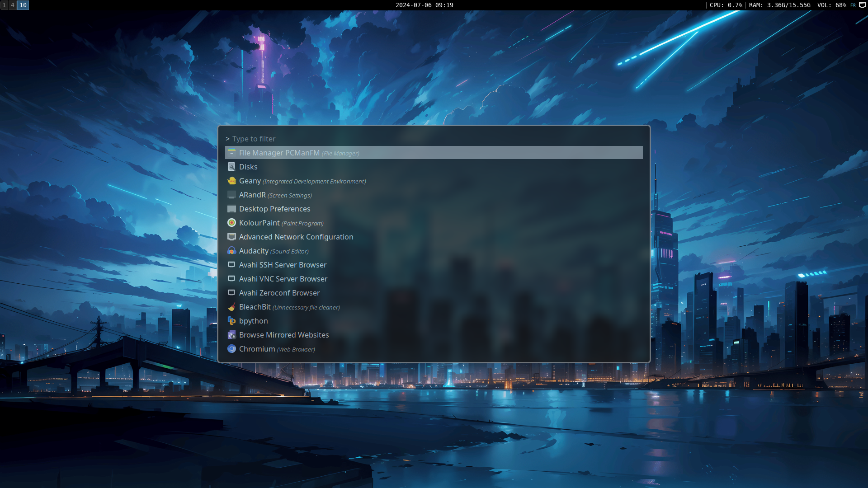Click the bpython Python icon
The image size is (868, 488).
pos(231,321)
